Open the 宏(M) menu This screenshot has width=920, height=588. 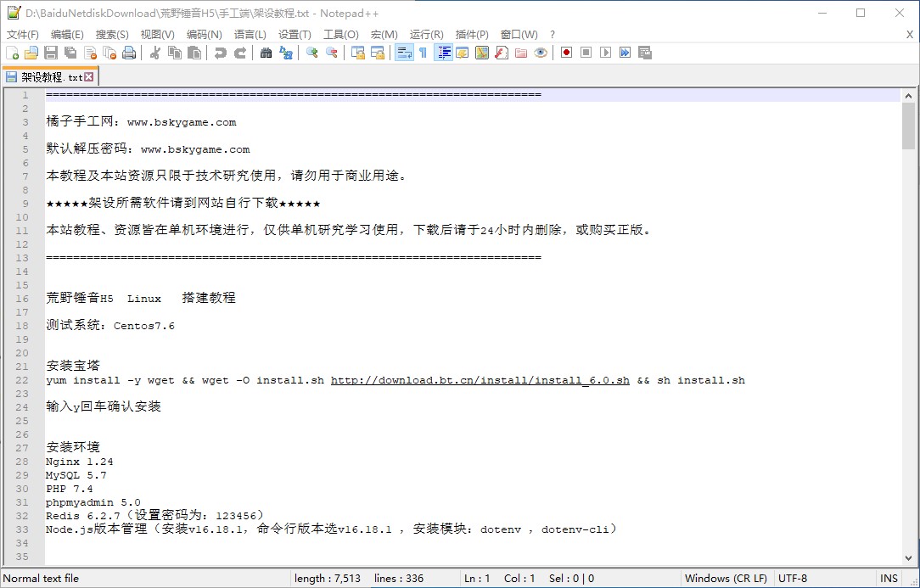(x=384, y=35)
